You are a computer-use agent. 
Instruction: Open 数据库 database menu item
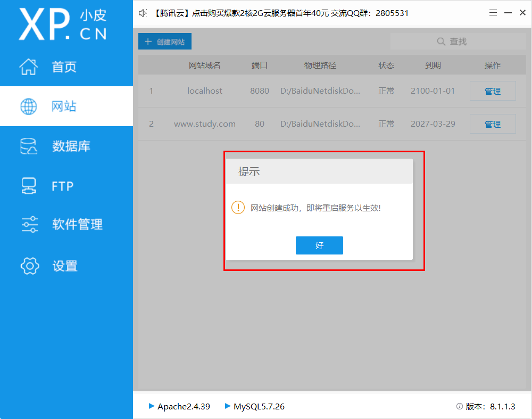tap(71, 146)
